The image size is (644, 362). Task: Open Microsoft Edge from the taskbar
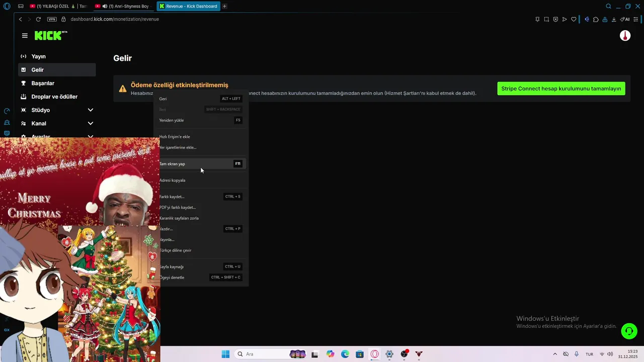[345, 354]
